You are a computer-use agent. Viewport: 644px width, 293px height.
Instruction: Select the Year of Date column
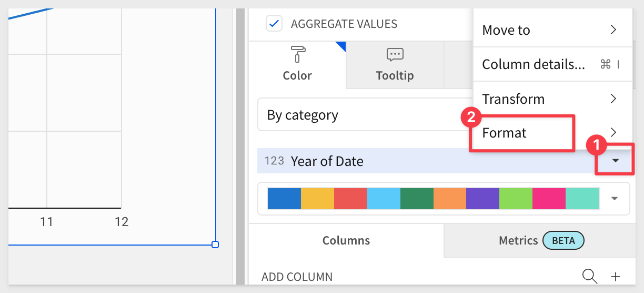coord(444,161)
